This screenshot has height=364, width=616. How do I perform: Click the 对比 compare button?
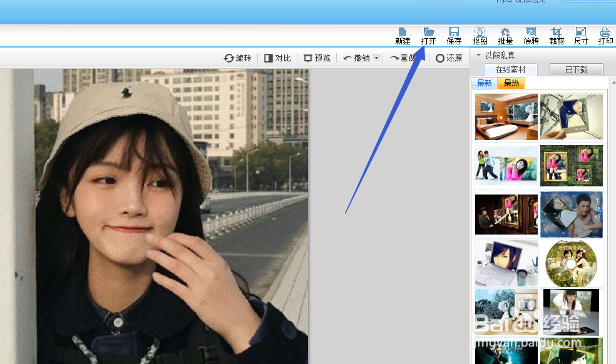coord(277,58)
